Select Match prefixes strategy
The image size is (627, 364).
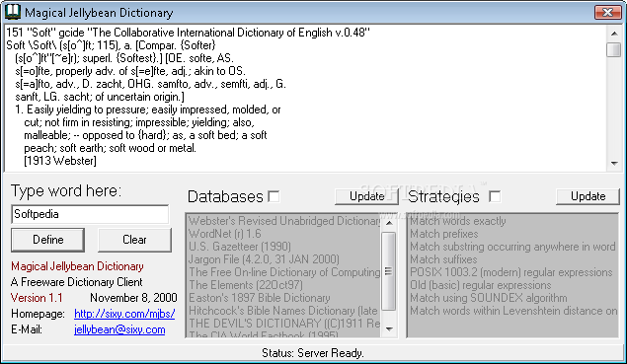[512, 234]
